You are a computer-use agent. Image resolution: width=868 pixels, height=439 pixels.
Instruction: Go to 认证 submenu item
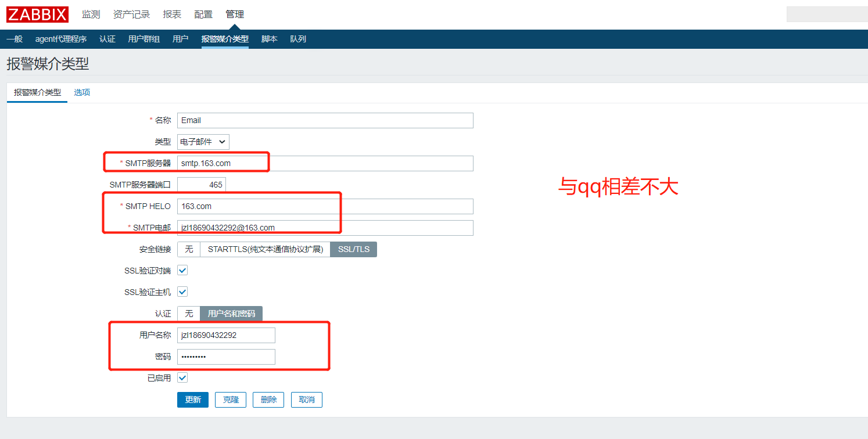coord(107,39)
